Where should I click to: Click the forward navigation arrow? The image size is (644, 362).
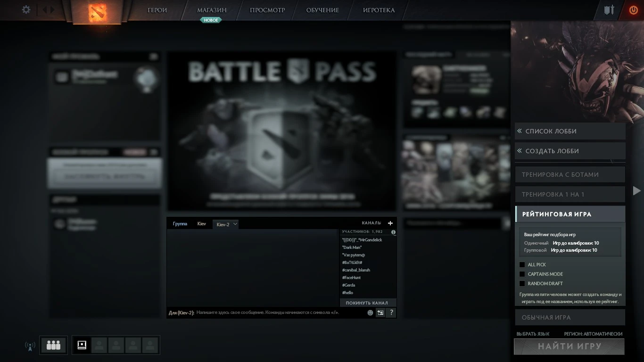(x=52, y=9)
